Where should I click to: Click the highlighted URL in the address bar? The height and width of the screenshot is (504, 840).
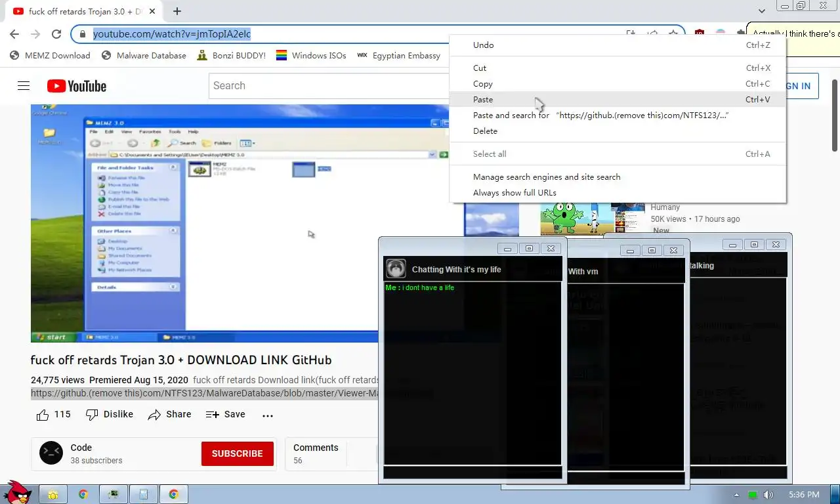172,34
